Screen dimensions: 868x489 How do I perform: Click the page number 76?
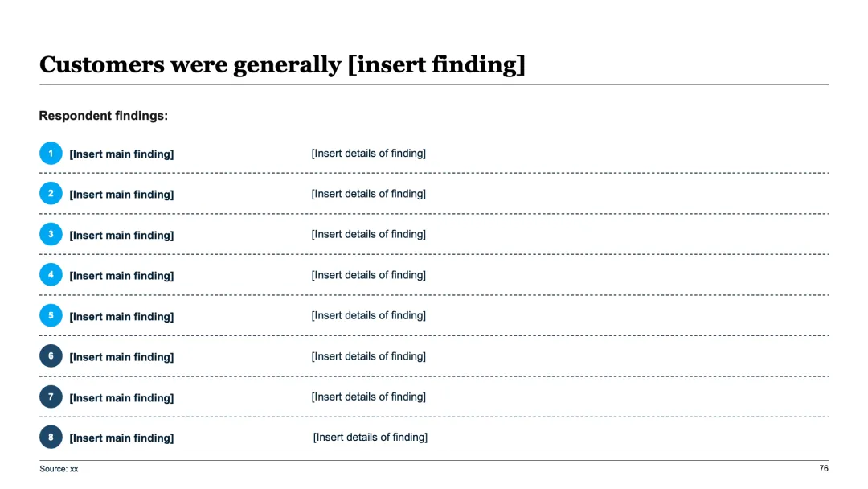point(823,468)
